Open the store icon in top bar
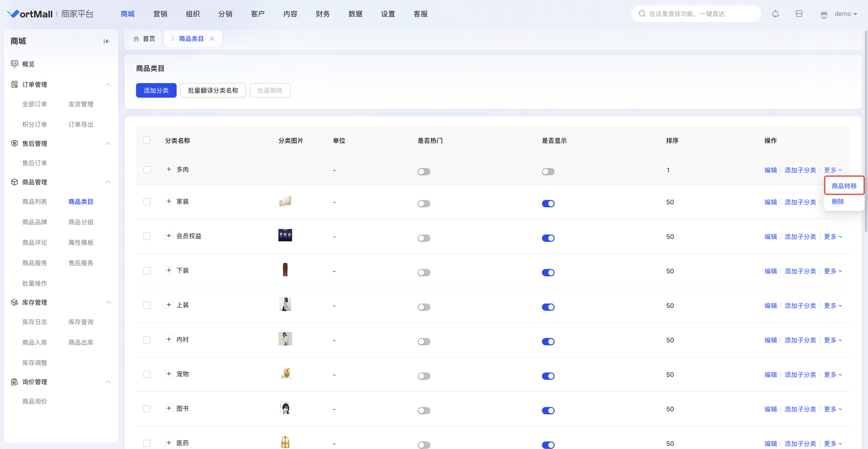This screenshot has width=868, height=449. tap(799, 14)
